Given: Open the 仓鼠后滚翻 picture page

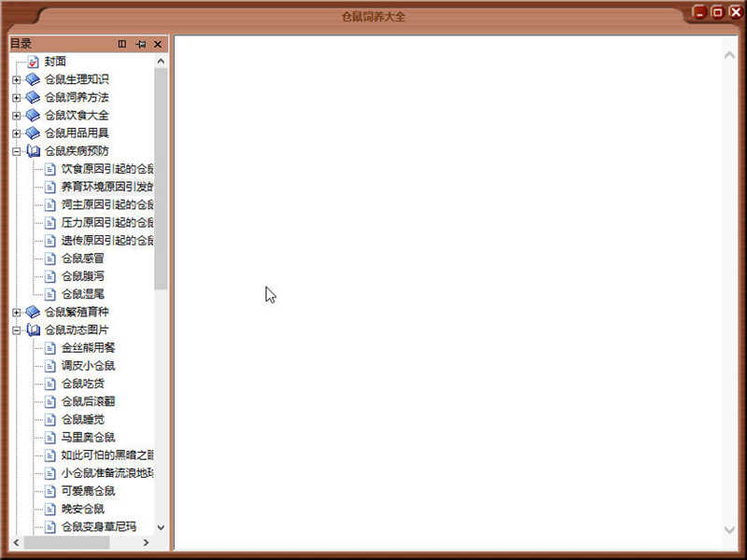Looking at the screenshot, I should coord(88,401).
